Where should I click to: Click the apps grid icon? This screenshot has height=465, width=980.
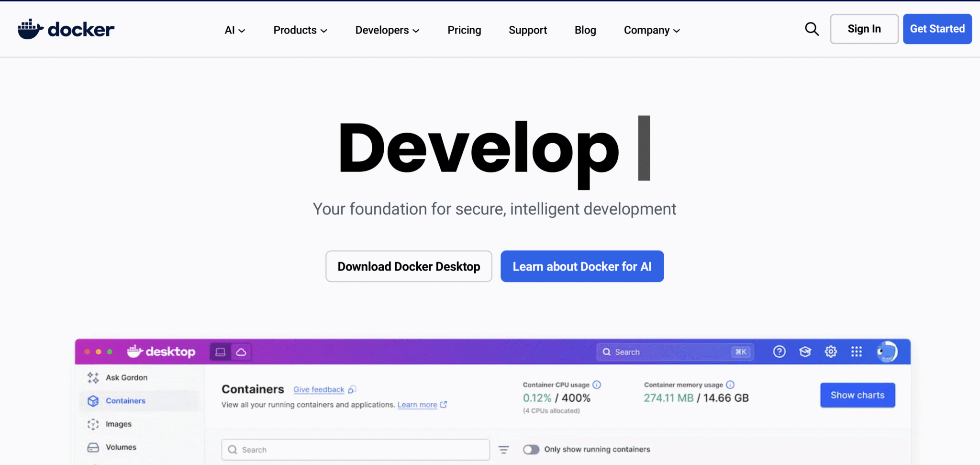coord(857,352)
